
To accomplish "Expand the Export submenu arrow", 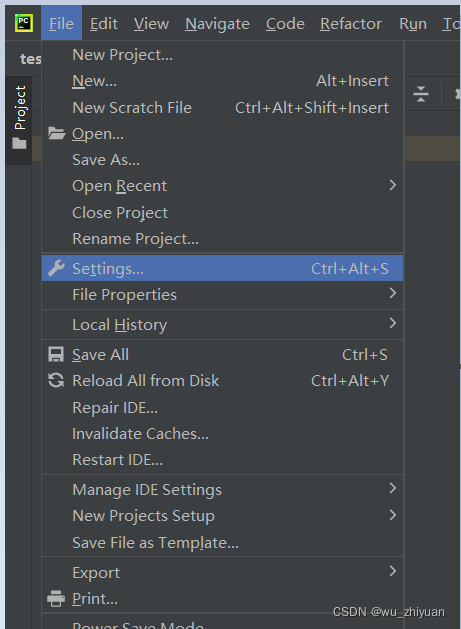I will tap(393, 571).
